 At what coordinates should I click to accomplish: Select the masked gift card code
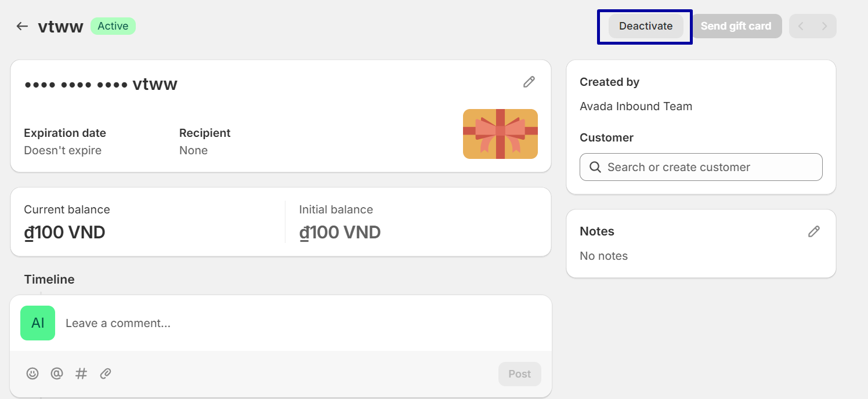pyautogui.click(x=100, y=85)
